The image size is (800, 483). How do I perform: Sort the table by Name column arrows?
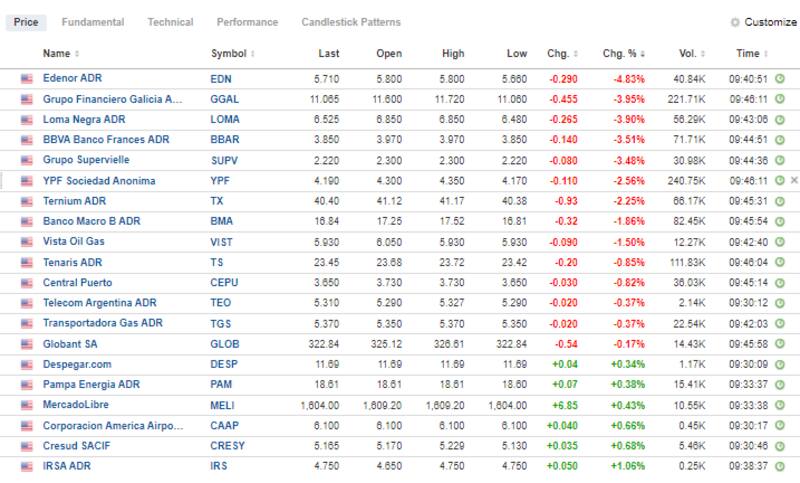(x=77, y=53)
